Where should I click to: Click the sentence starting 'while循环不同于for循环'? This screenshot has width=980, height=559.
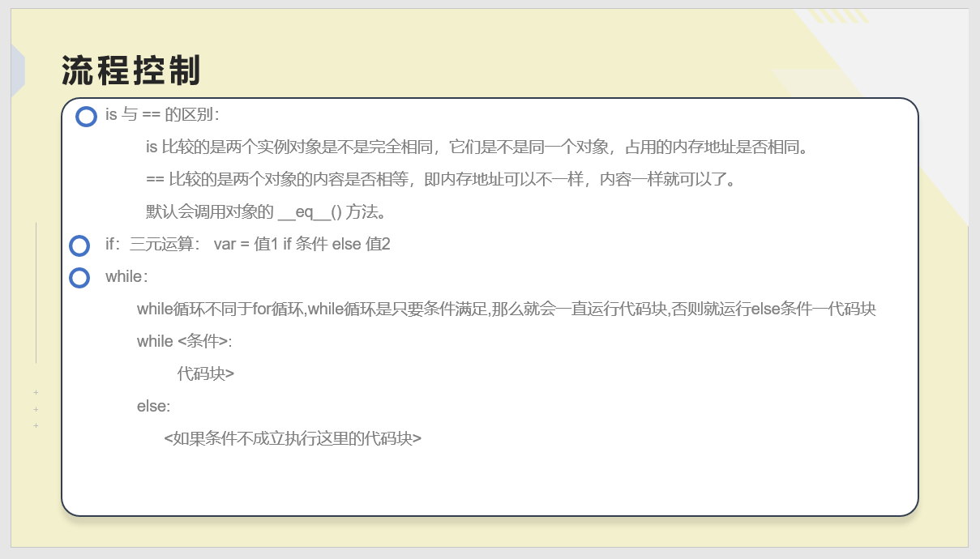[x=507, y=309]
